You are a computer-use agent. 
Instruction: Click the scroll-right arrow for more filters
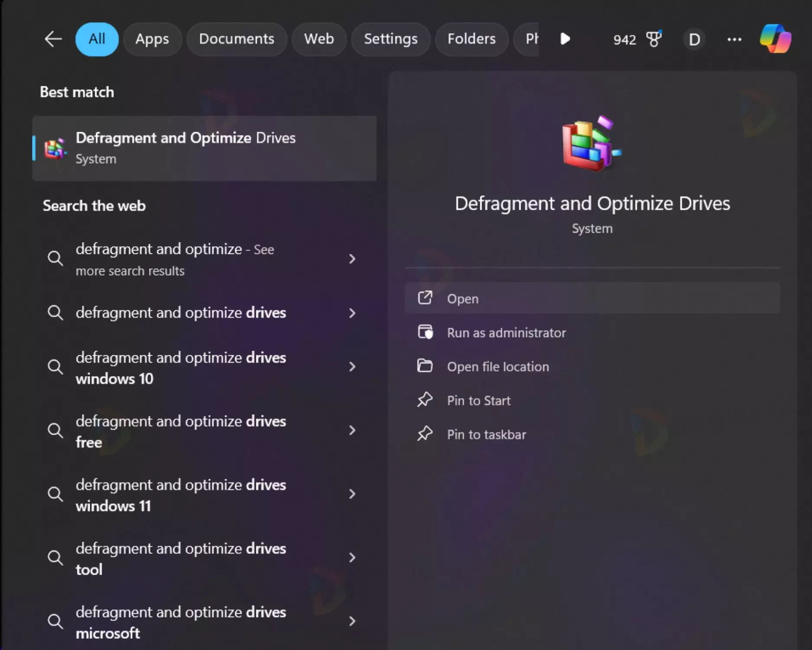[565, 39]
